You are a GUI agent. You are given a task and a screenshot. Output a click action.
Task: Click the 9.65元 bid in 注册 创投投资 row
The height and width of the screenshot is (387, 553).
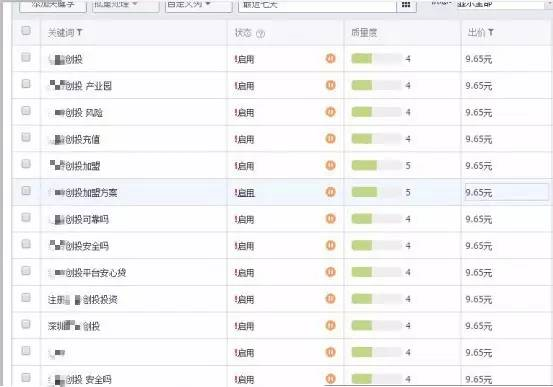tap(479, 299)
